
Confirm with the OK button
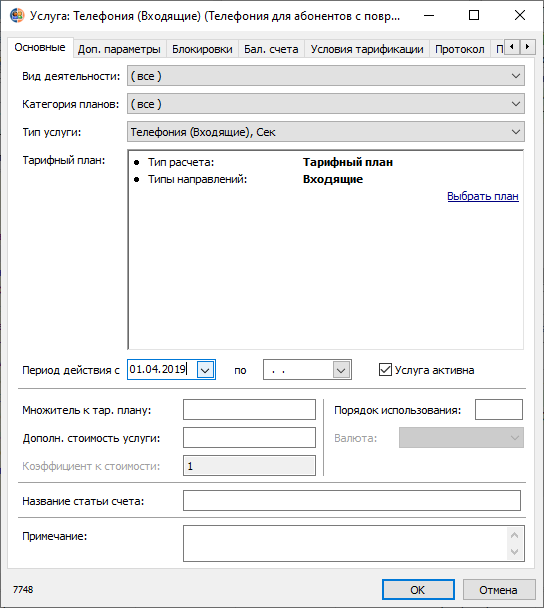pos(418,590)
